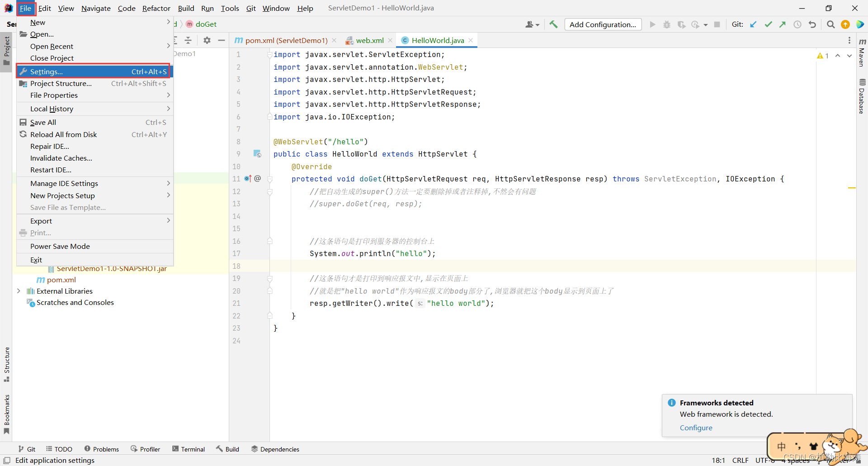
Task: Click the Configure link in Frameworks detected popup
Action: [696, 428]
